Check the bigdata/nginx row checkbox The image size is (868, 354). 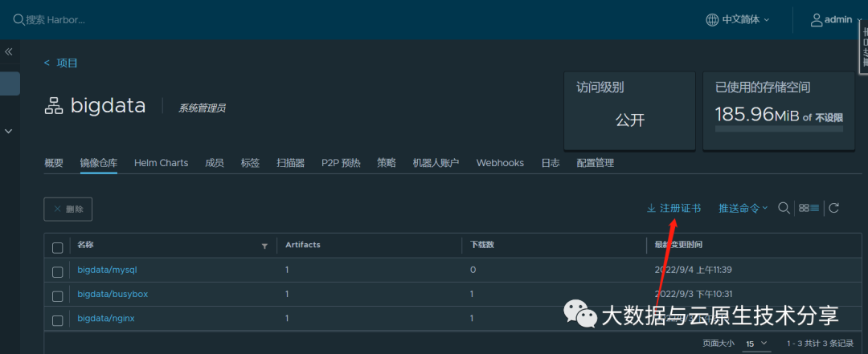[58, 320]
